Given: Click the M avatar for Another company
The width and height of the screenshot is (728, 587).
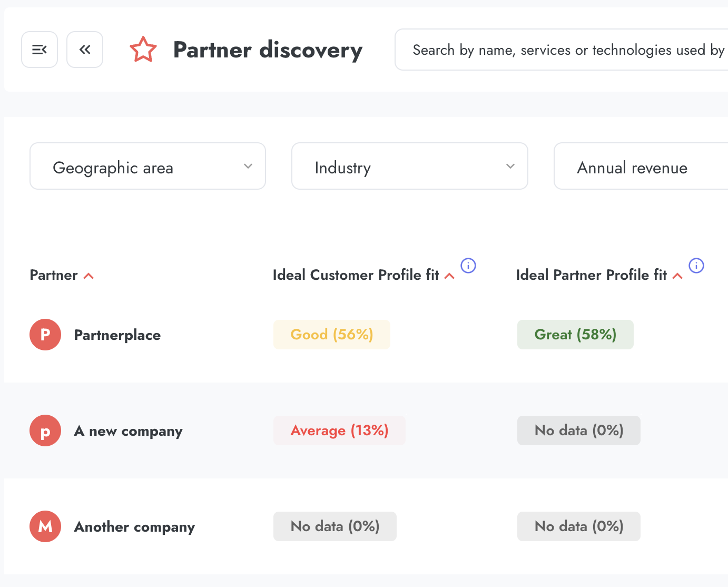Looking at the screenshot, I should point(45,526).
